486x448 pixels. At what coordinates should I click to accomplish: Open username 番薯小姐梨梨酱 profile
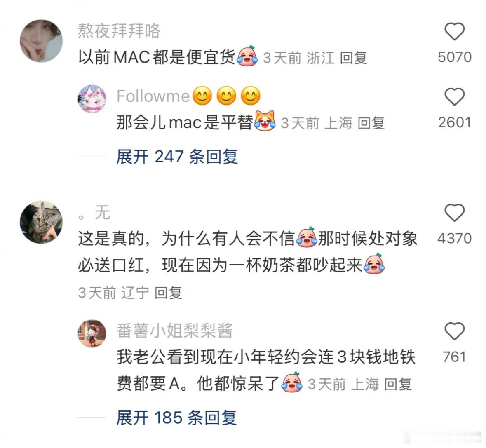point(174,331)
